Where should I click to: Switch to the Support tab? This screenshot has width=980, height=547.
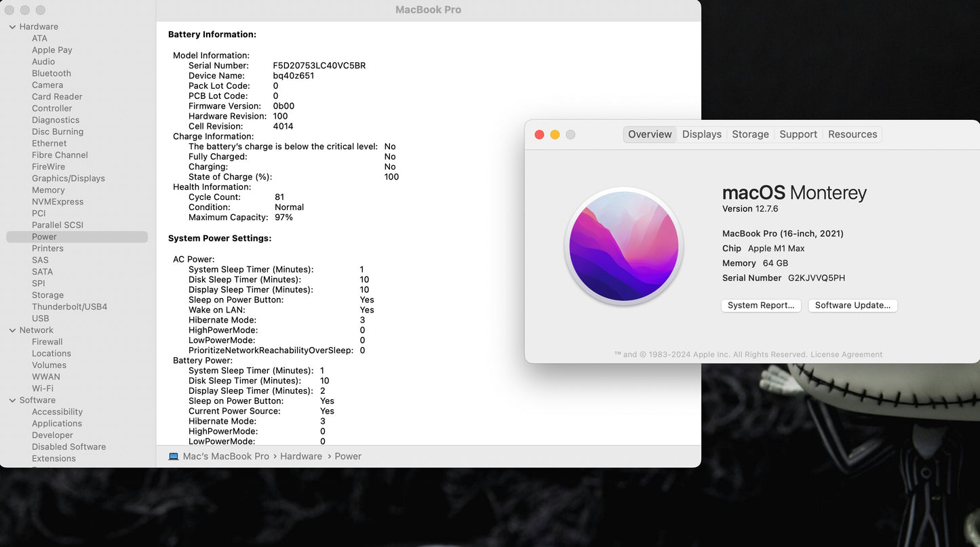click(798, 134)
